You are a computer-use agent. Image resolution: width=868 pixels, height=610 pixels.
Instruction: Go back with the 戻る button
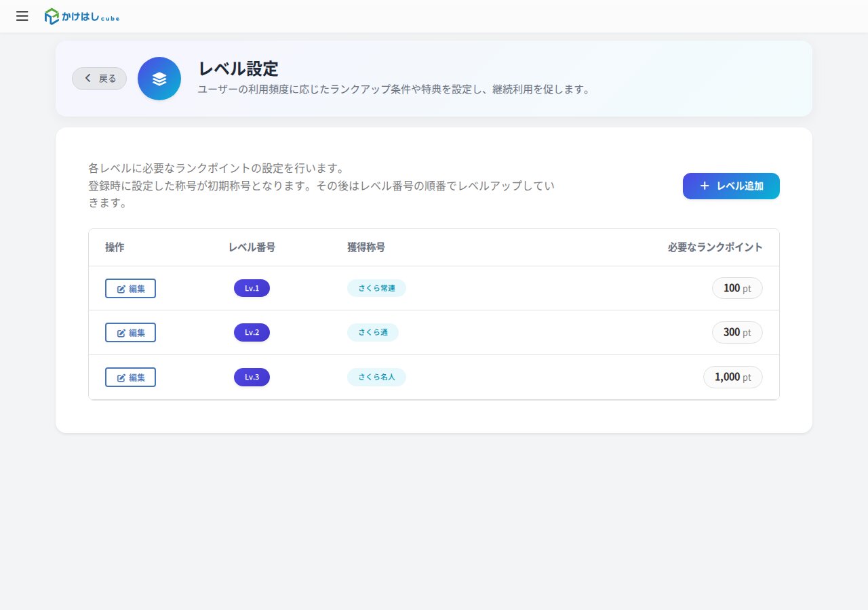pos(99,79)
